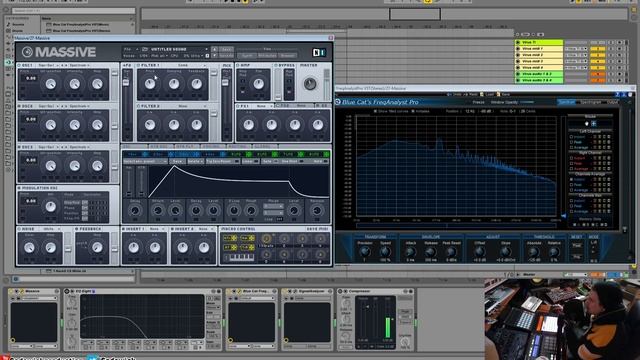Adjust envelope Attack knob
Image resolution: width=640 pixels, height=360 pixels.
pyautogui.click(x=158, y=211)
